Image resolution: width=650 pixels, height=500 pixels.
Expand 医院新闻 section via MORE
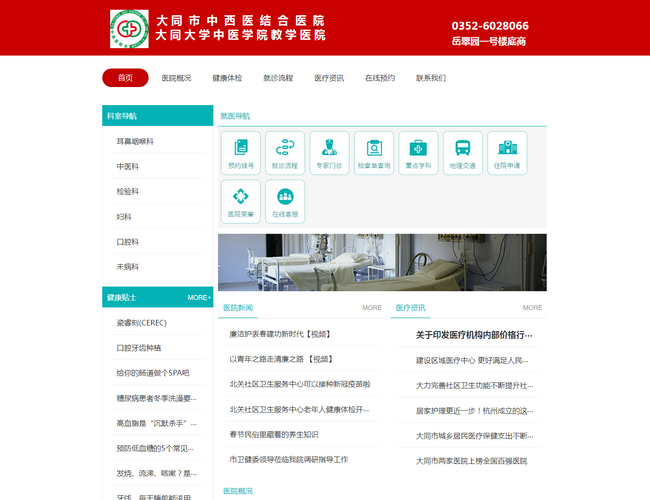click(371, 308)
